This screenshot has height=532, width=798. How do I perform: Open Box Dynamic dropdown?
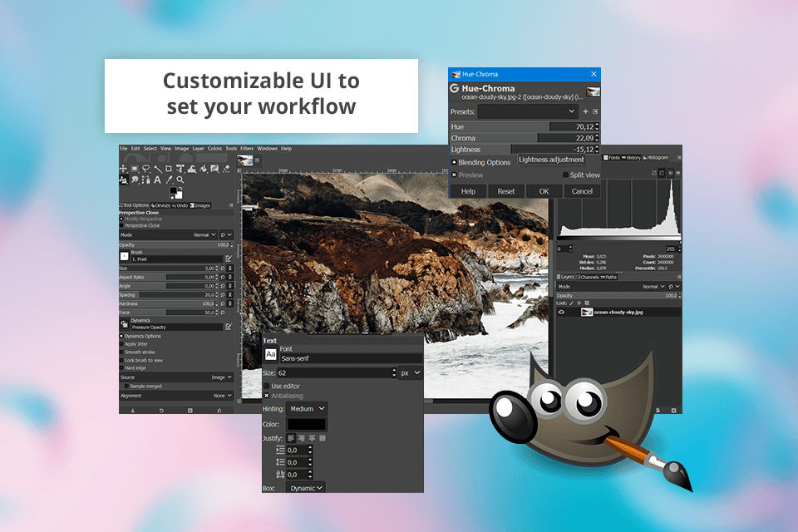[305, 488]
